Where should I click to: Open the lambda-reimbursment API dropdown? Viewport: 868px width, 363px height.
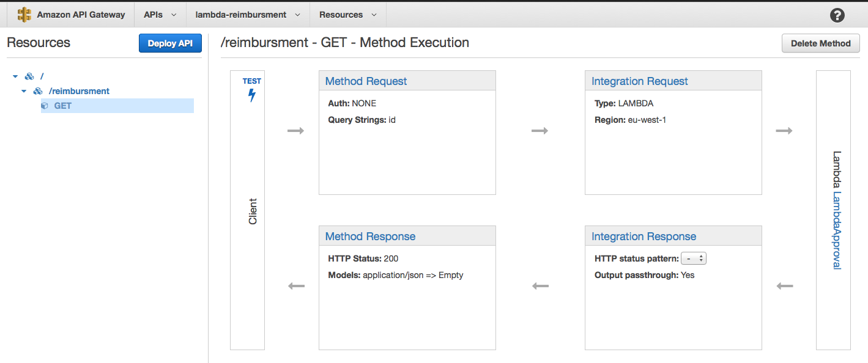tap(247, 13)
